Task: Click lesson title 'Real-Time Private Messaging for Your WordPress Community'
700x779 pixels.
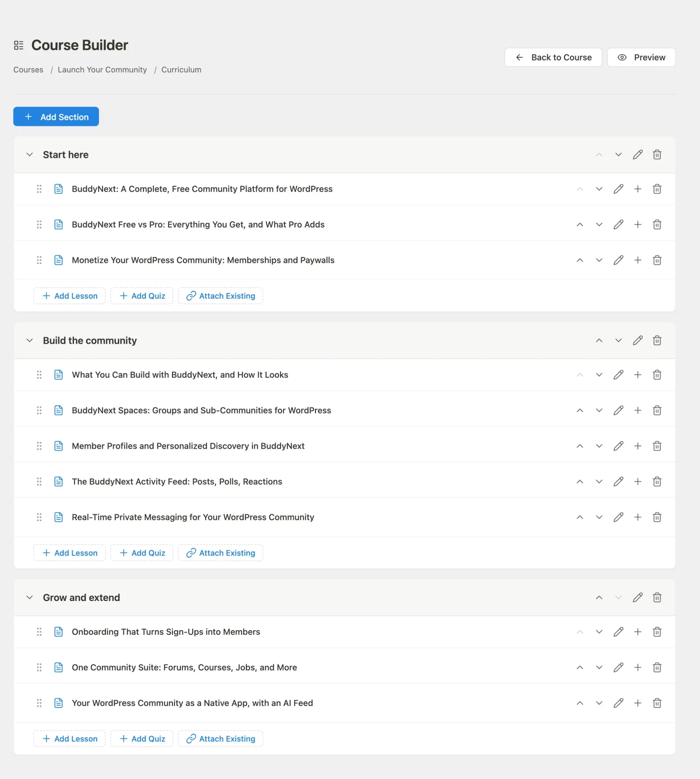Action: pos(193,517)
